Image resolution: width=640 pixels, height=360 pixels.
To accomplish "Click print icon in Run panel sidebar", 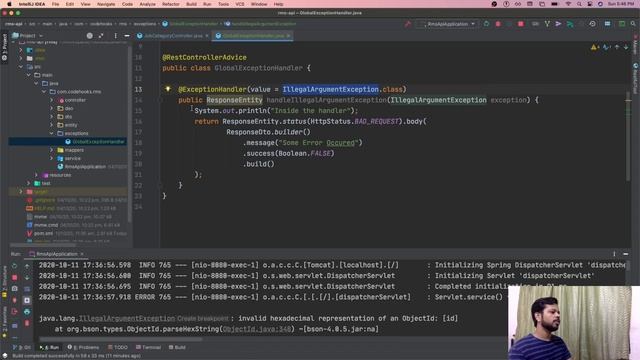I will coord(27,311).
